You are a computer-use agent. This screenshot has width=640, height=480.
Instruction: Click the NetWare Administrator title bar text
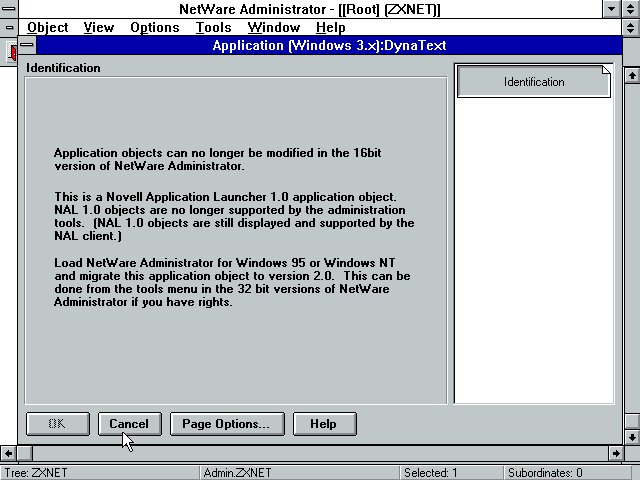tap(310, 9)
